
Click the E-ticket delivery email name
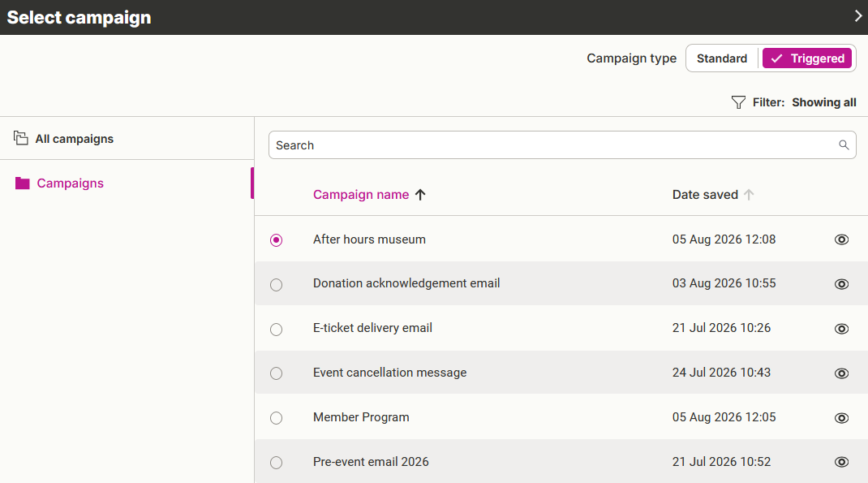pyautogui.click(x=372, y=328)
